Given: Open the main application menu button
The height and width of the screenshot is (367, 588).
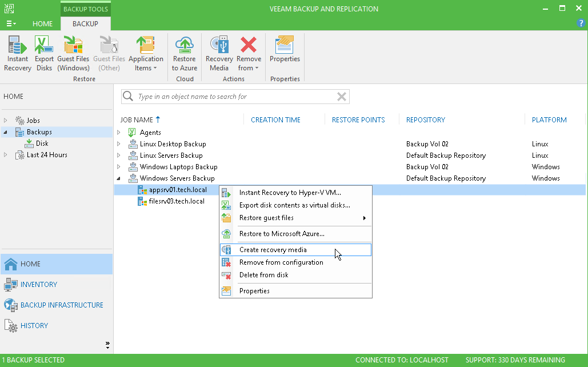Looking at the screenshot, I should 11,23.
